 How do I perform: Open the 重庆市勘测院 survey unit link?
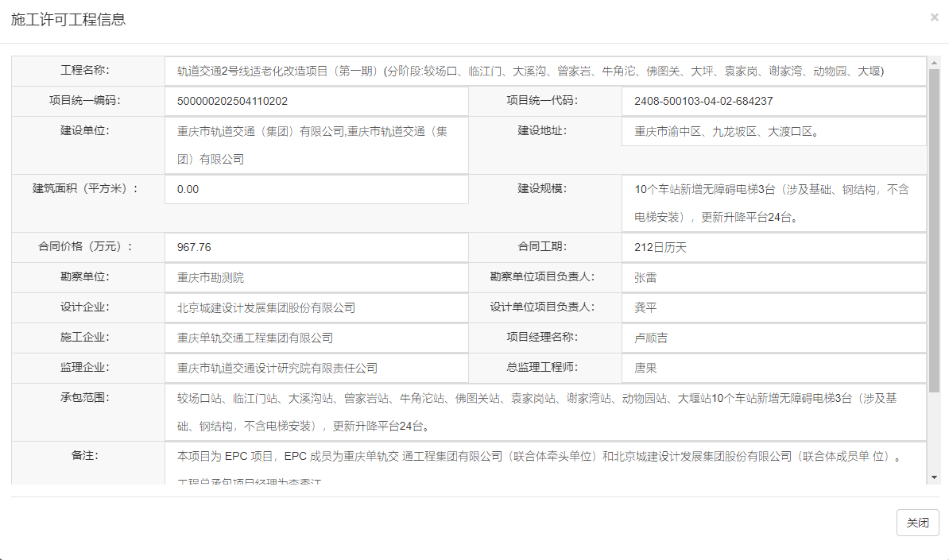[211, 277]
